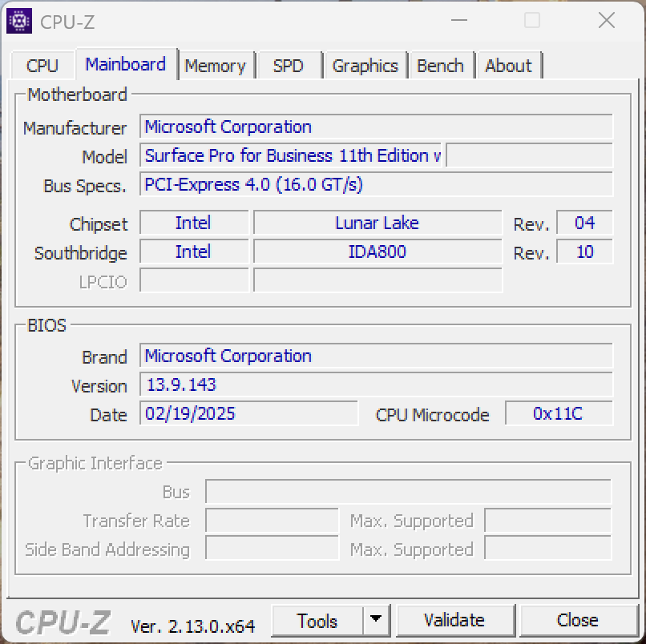Switch to the CPU tab
Image resolution: width=646 pixels, height=644 pixels.
tap(42, 66)
